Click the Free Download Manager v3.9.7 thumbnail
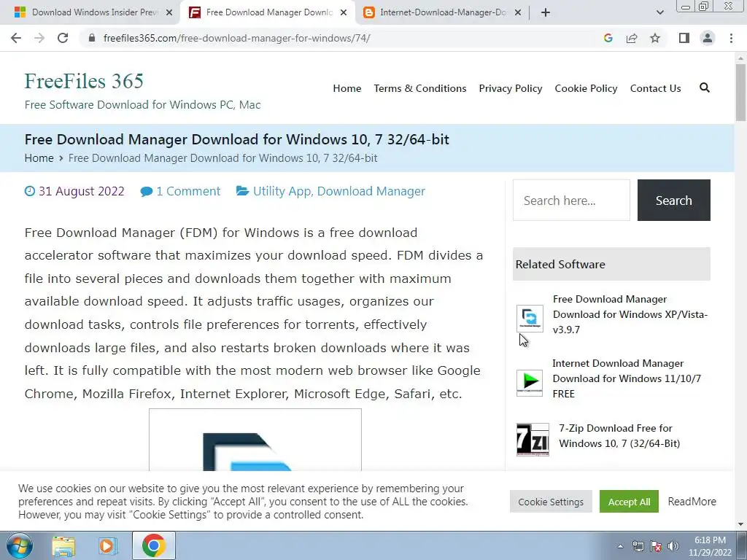 (530, 318)
